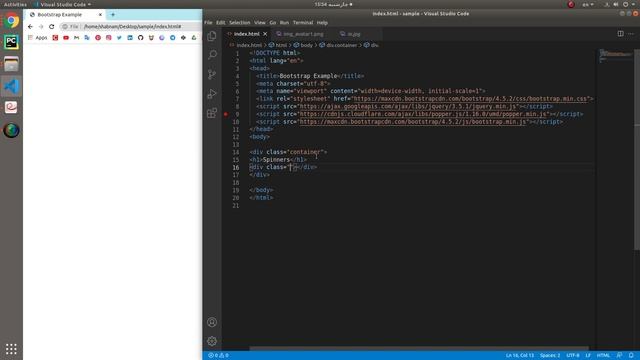Open the Help menu in VS Code
This screenshot has width=640, height=360.
(x=322, y=23)
